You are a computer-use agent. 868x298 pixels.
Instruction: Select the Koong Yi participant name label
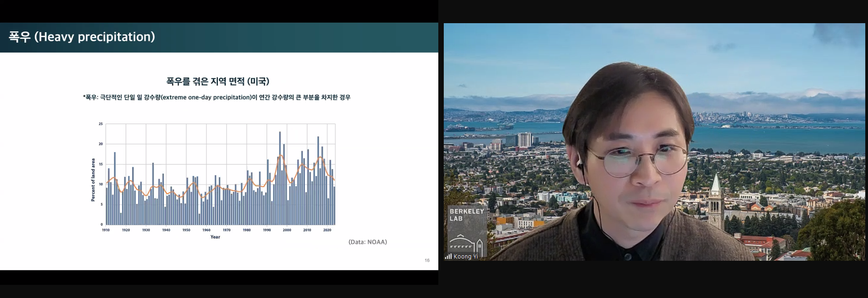[466, 257]
